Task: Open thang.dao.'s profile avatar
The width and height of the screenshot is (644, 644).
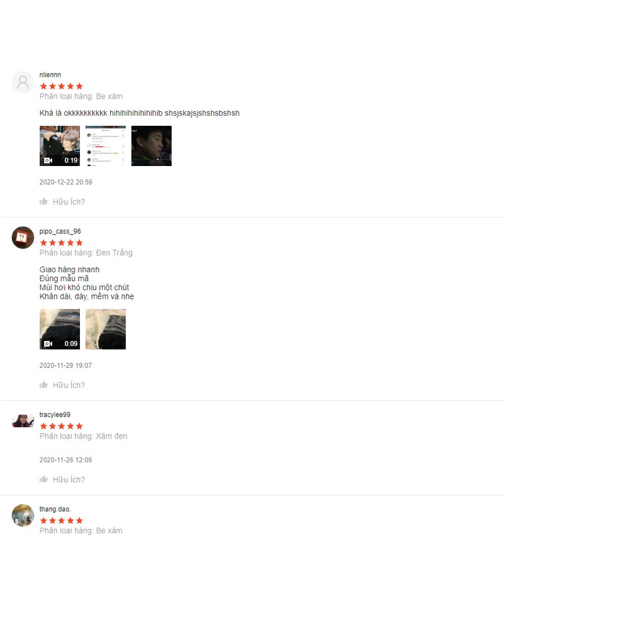Action: 23,516
